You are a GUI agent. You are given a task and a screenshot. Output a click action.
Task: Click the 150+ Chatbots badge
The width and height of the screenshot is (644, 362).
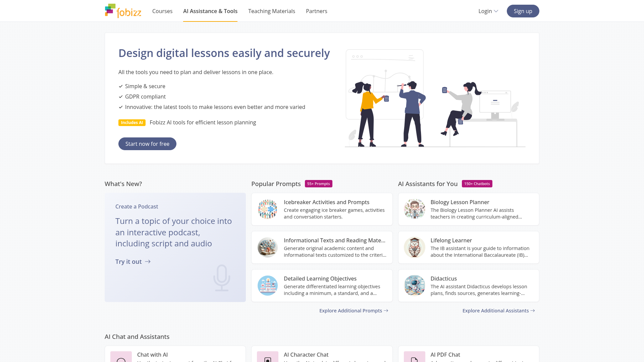(x=477, y=184)
